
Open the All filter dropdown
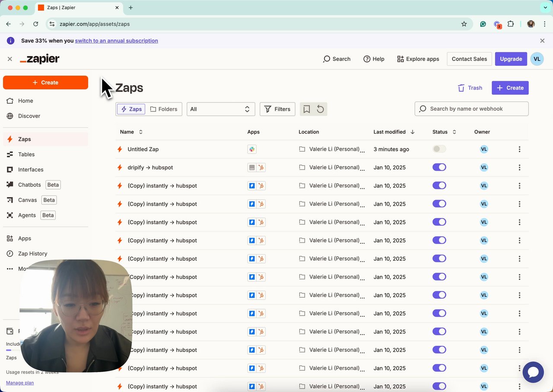tap(221, 109)
